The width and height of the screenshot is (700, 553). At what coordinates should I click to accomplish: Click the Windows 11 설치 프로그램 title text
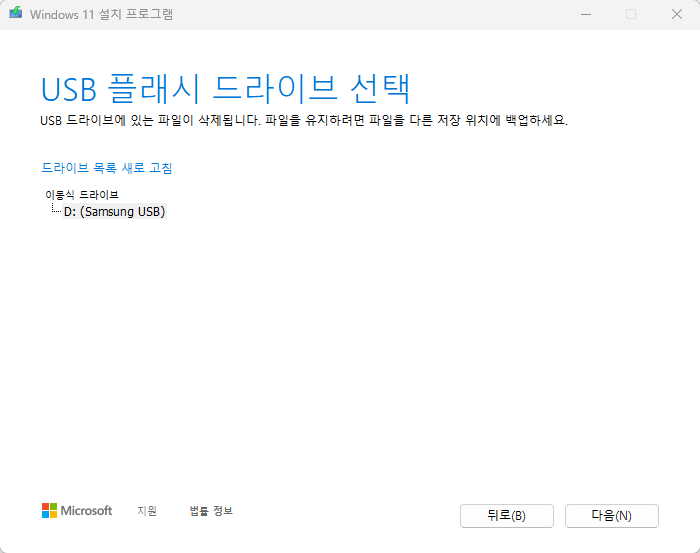pos(101,14)
